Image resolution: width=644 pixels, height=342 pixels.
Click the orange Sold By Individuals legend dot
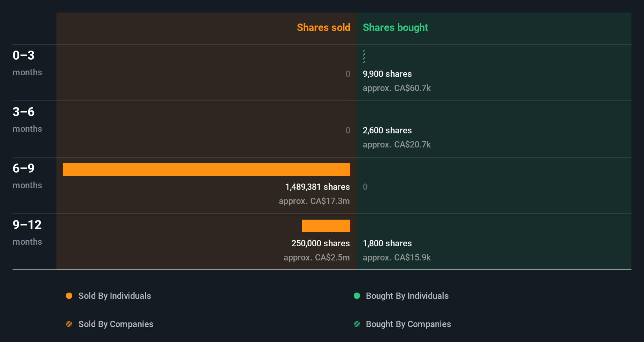(x=69, y=296)
